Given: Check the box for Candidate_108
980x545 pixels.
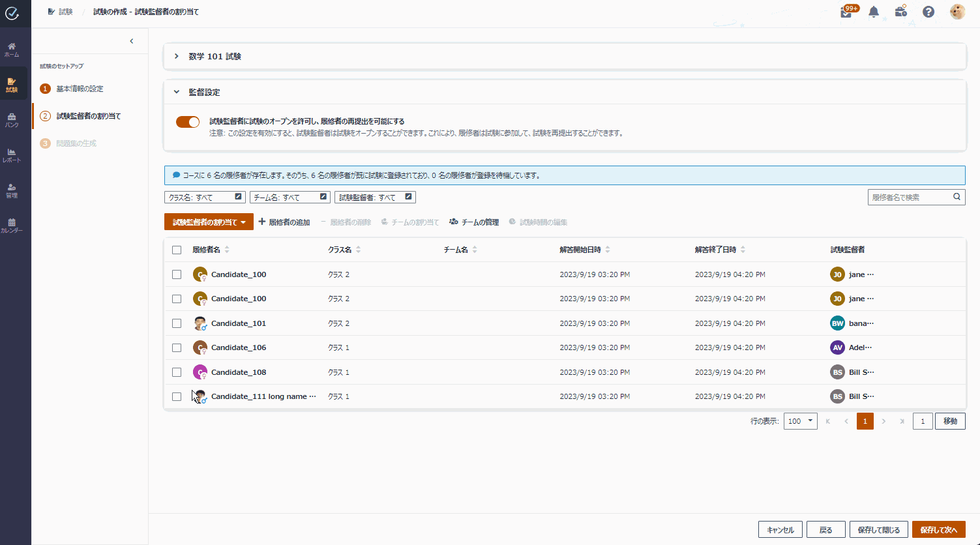Looking at the screenshot, I should (177, 372).
